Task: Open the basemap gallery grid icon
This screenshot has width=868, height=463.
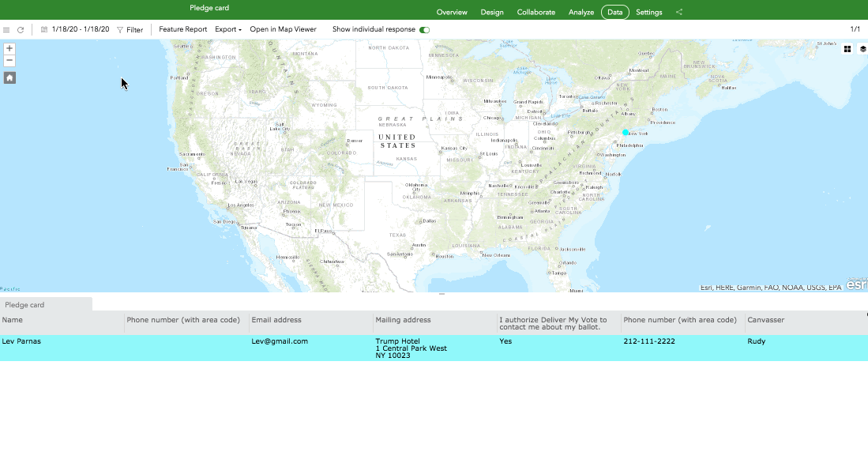Action: click(x=847, y=49)
